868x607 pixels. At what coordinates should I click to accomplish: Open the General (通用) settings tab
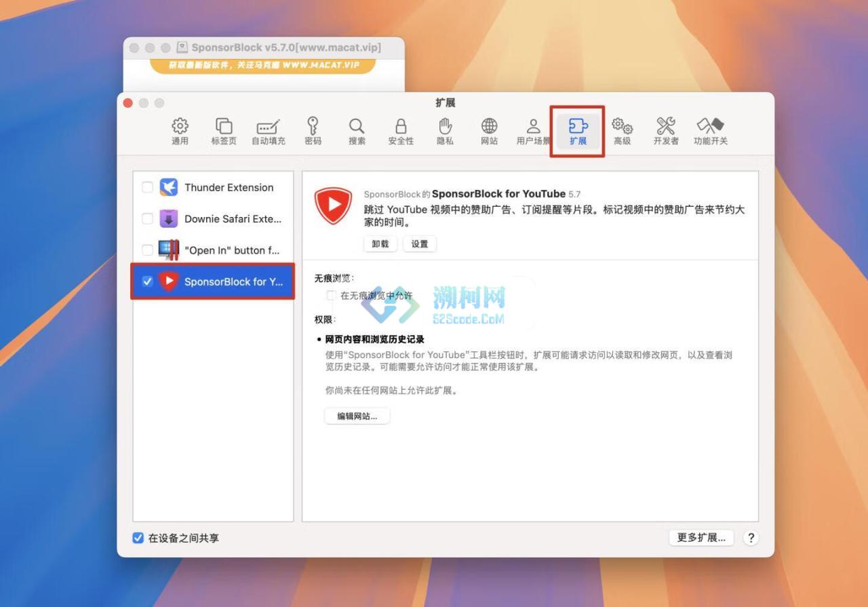tap(180, 132)
